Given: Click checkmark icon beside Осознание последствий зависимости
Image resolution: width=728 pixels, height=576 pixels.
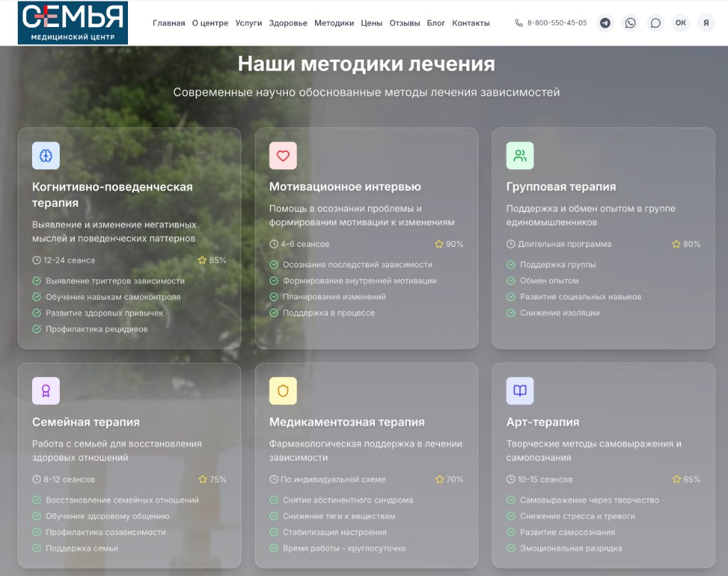Looking at the screenshot, I should click(274, 265).
